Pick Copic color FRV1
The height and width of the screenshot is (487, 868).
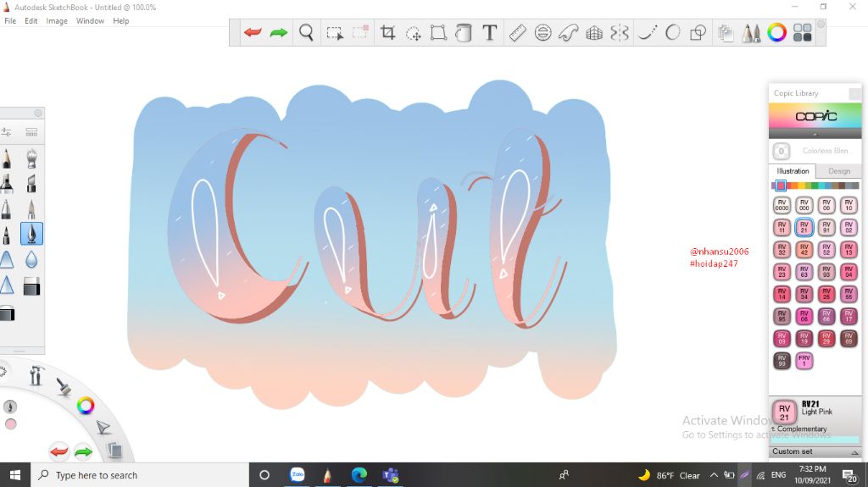coord(804,360)
